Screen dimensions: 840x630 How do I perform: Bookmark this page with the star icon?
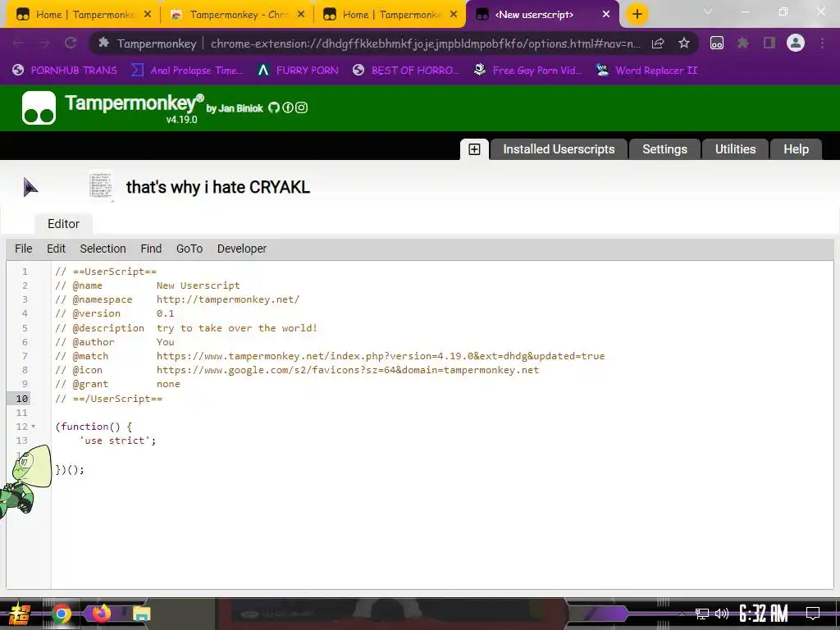[x=683, y=43]
